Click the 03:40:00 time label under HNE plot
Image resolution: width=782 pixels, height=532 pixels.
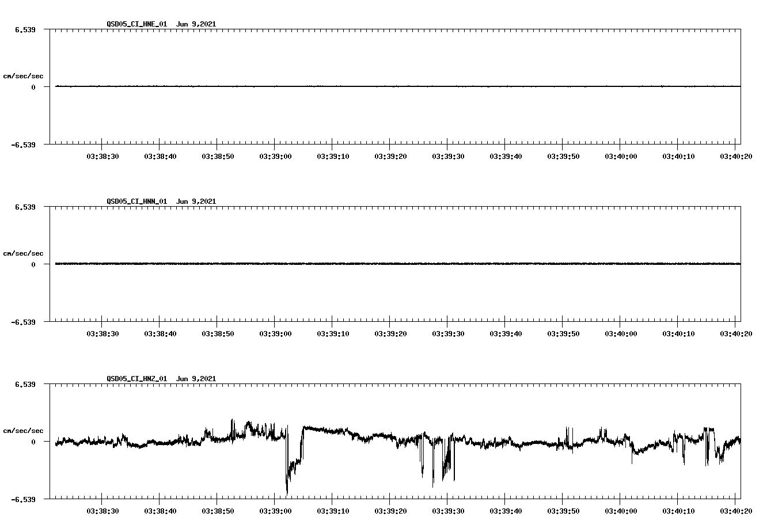(621, 156)
